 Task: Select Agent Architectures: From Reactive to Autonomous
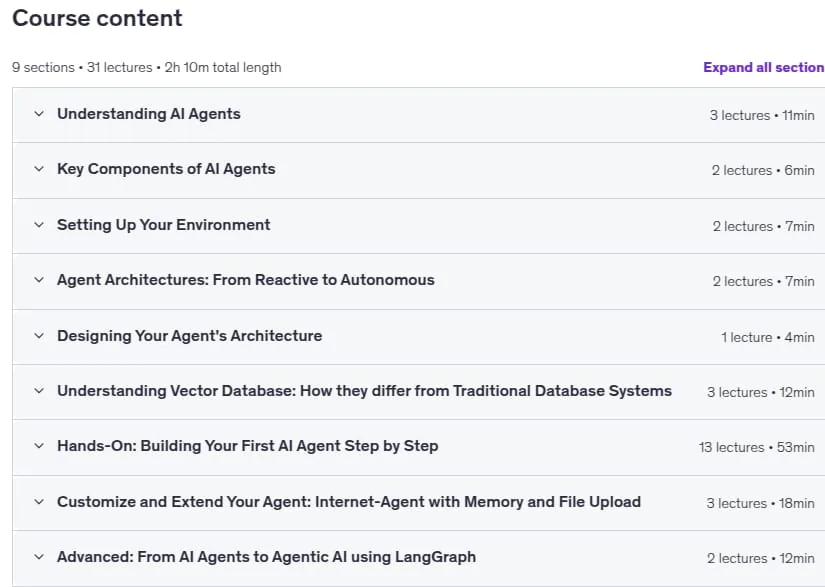pos(246,280)
